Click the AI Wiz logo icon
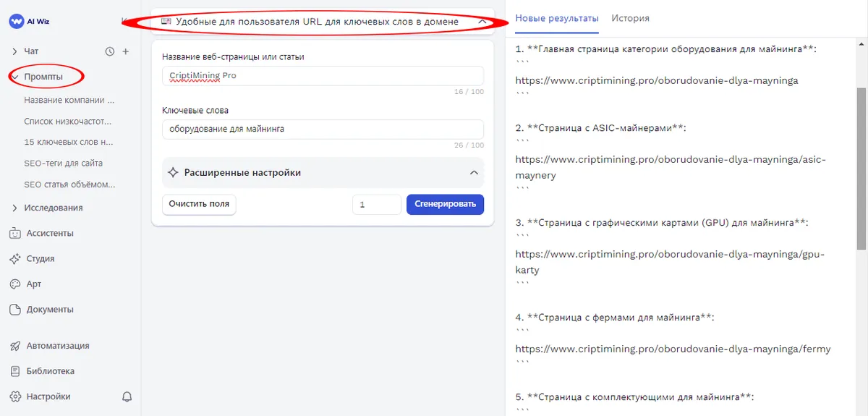 point(17,22)
